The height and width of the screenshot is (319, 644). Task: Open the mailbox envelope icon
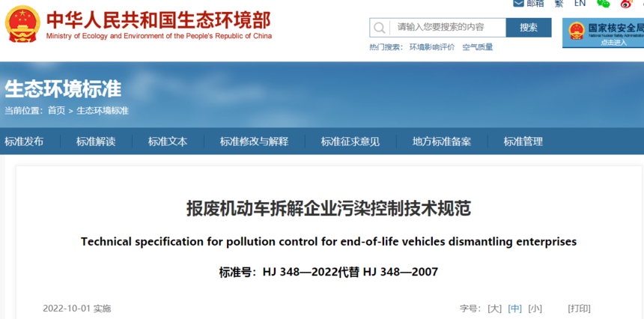(x=519, y=3)
